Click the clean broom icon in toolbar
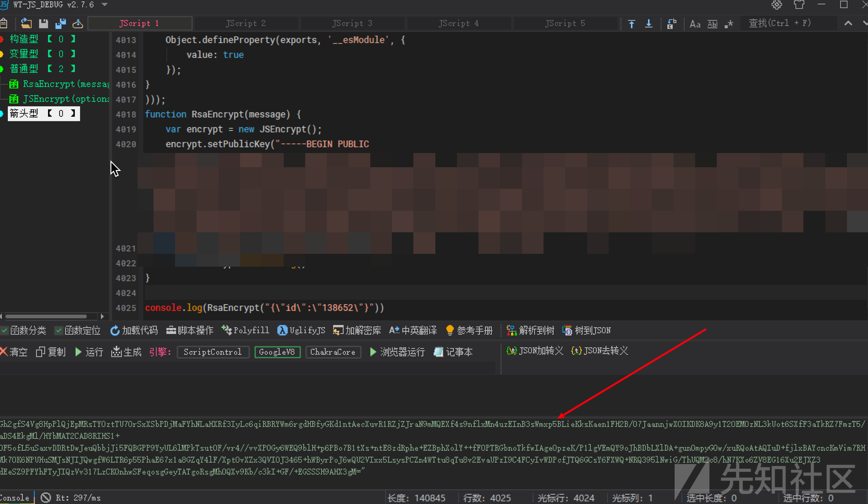 (78, 23)
